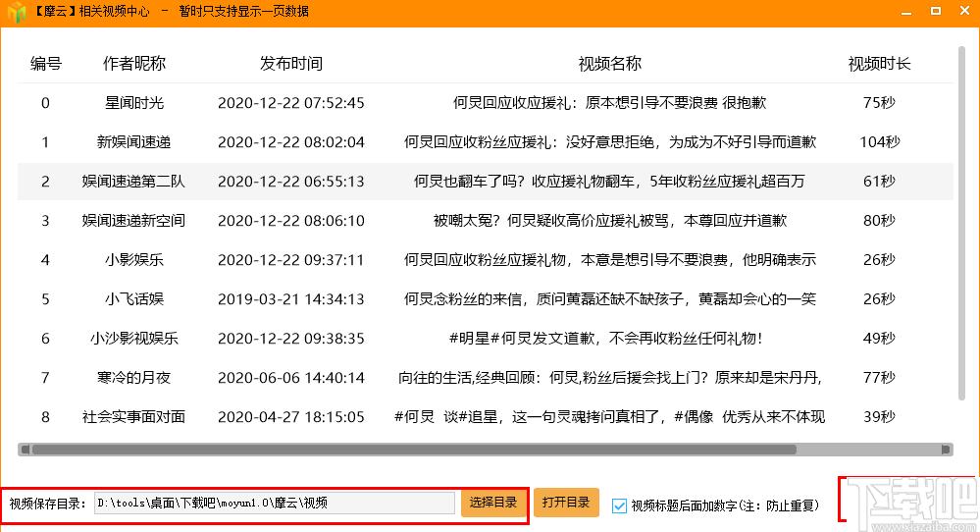Select video 何炅回应收粉丝应援礼物，本意是想引导
This screenshot has width=980, height=532.
tap(609, 260)
